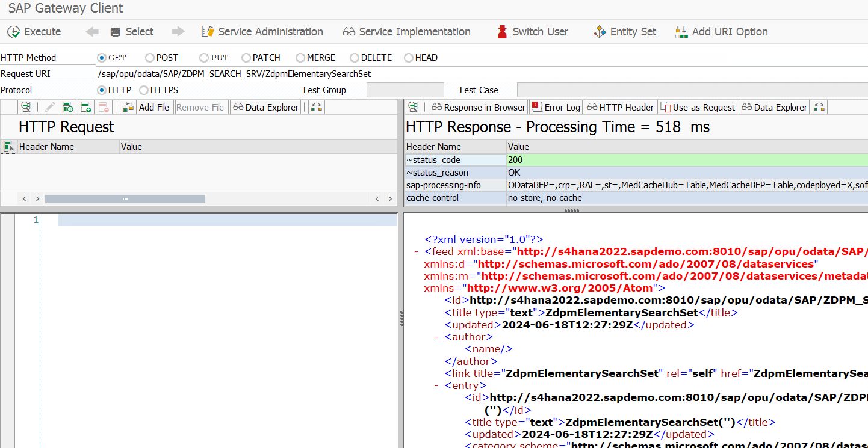Click the horizontal scrollbar thumb in request header table
Image resolution: width=868 pixels, height=448 pixels.
point(125,199)
